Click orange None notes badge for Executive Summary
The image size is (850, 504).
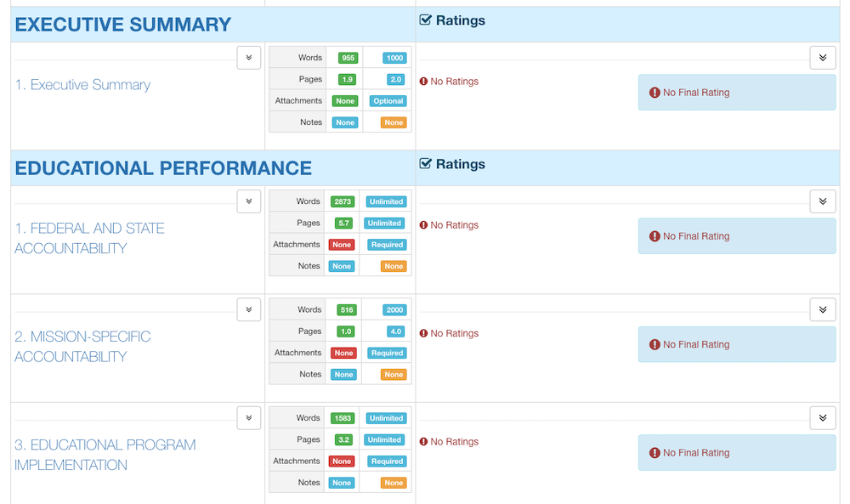tap(394, 122)
